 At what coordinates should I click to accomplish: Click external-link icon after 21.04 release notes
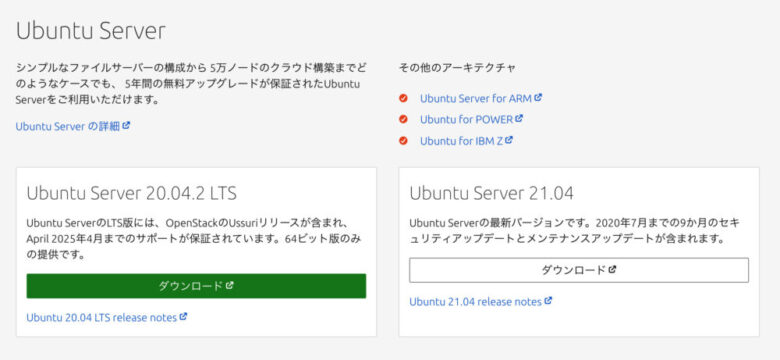(548, 300)
